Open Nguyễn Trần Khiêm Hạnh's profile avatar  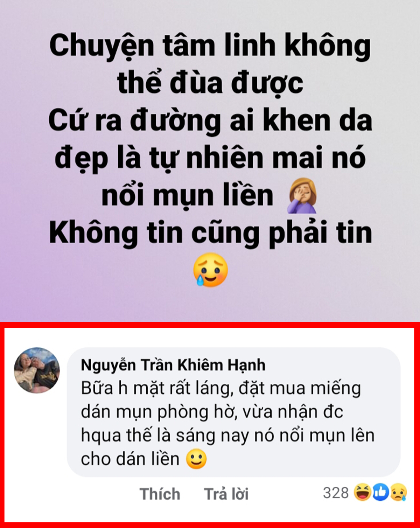[x=37, y=370]
